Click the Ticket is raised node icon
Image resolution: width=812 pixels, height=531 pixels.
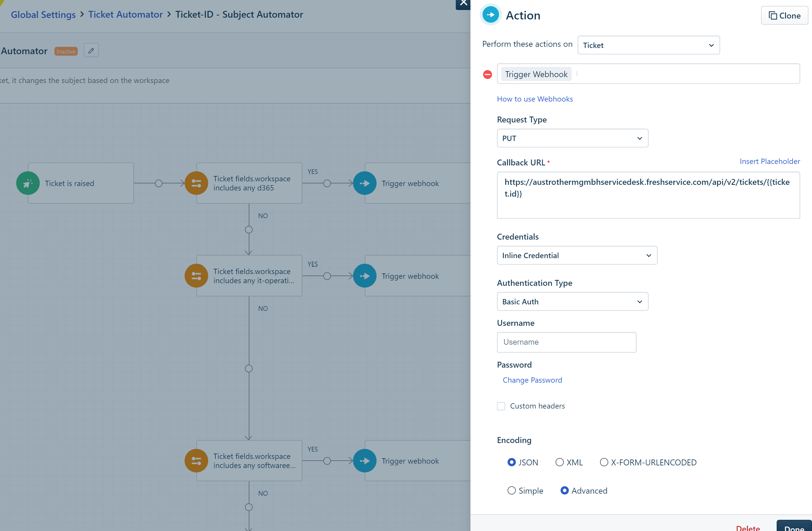tap(28, 182)
